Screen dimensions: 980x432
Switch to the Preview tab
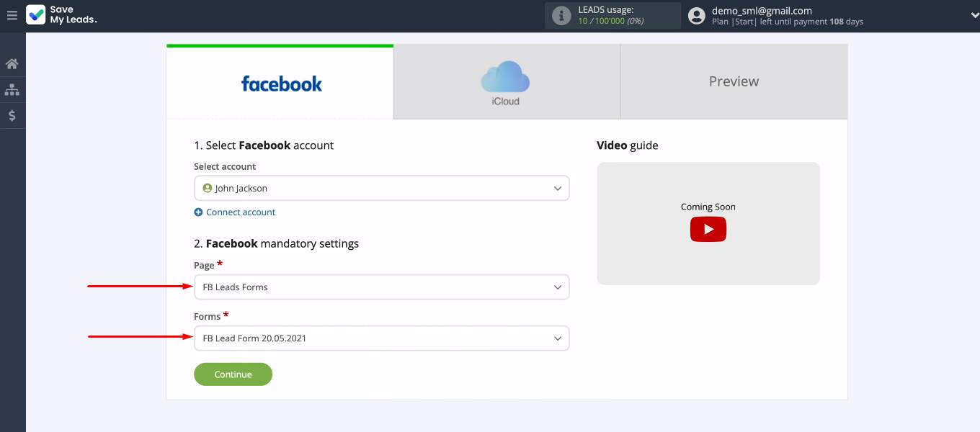tap(734, 82)
